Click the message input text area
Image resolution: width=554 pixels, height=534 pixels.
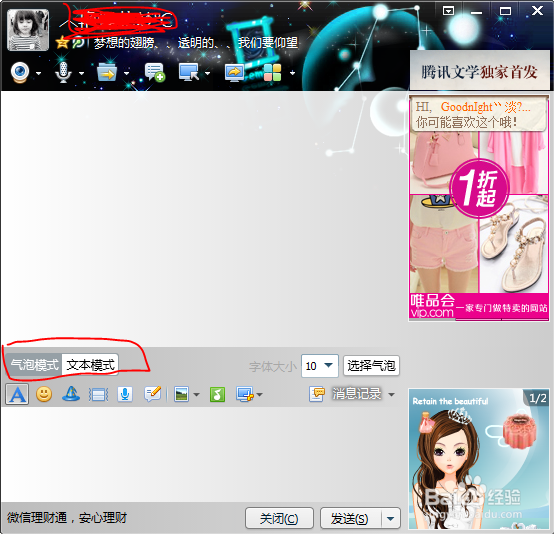[x=201, y=454]
